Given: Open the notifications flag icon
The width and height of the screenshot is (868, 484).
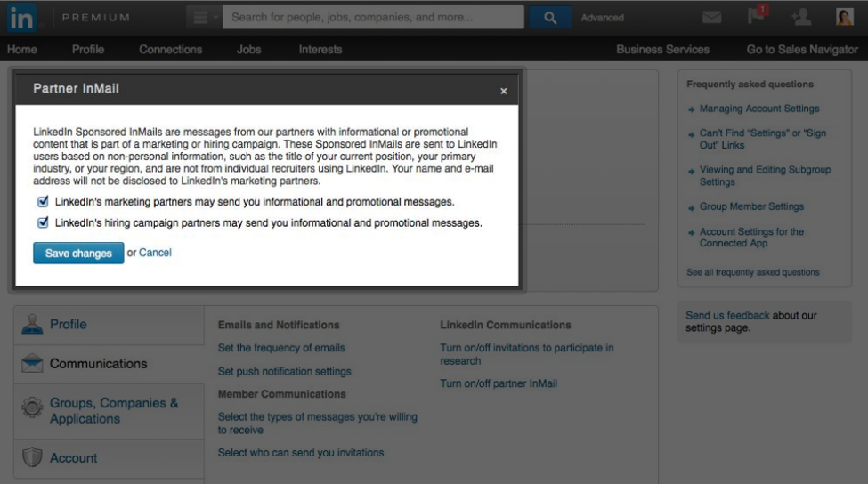Looking at the screenshot, I should (757, 15).
